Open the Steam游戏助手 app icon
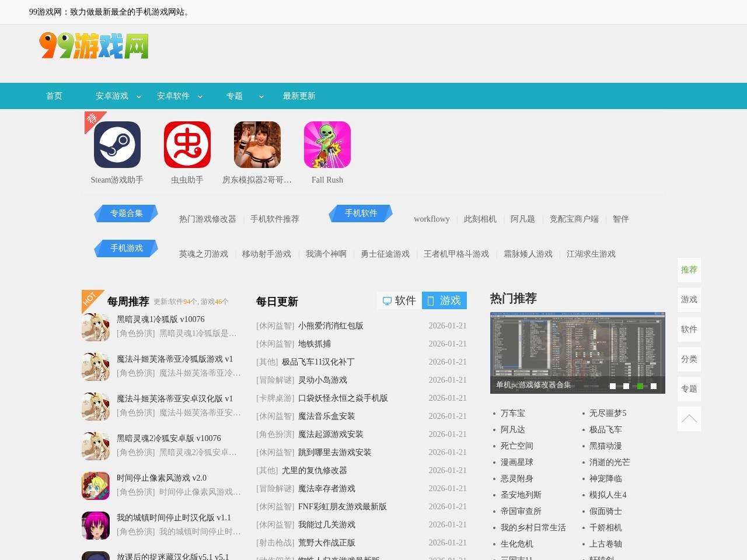Screen dimensions: 747x560 pyautogui.click(x=117, y=145)
